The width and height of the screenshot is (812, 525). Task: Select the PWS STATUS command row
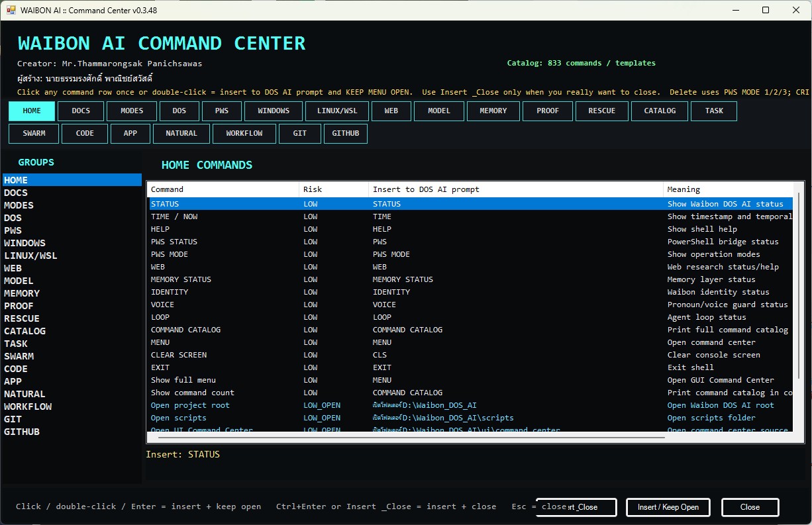coord(470,242)
